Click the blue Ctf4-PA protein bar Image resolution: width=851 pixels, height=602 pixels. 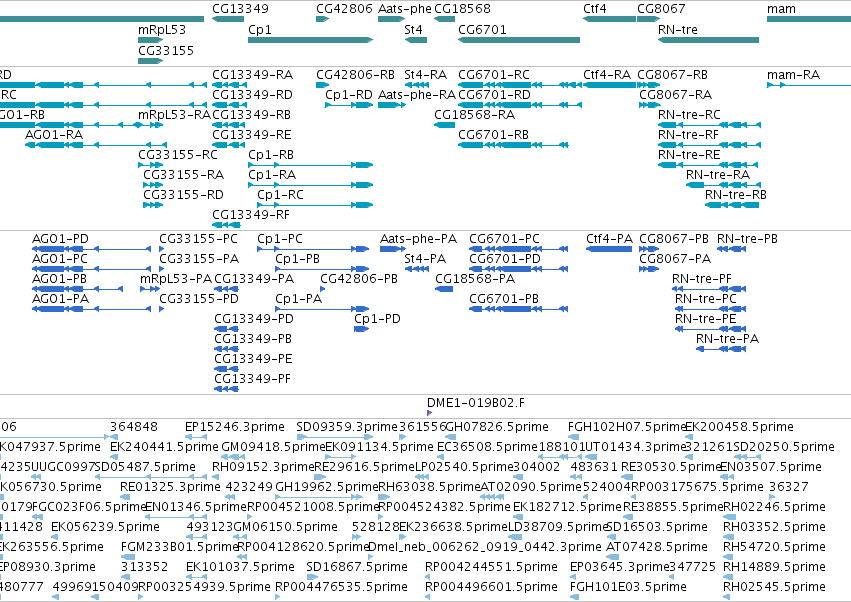coord(609,249)
